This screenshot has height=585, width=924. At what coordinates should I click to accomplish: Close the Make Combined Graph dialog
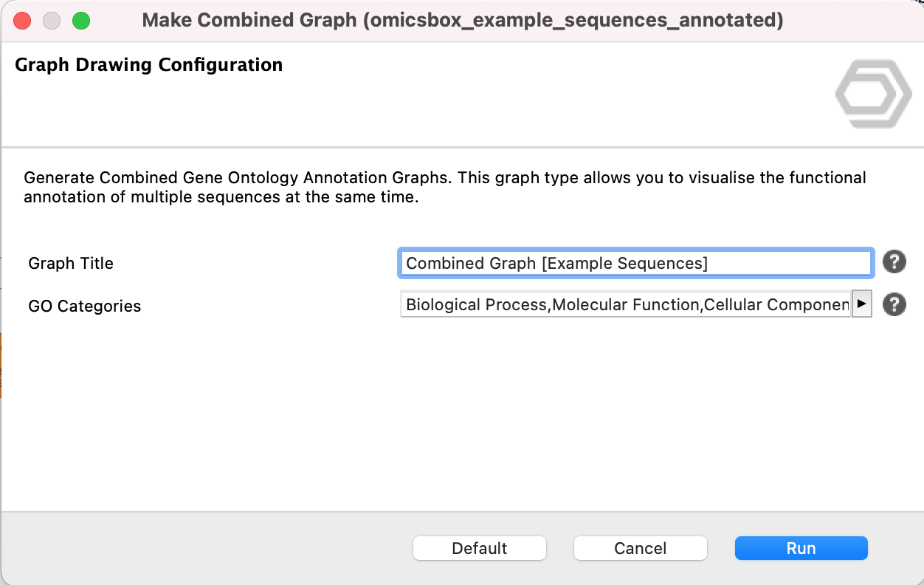point(23,21)
